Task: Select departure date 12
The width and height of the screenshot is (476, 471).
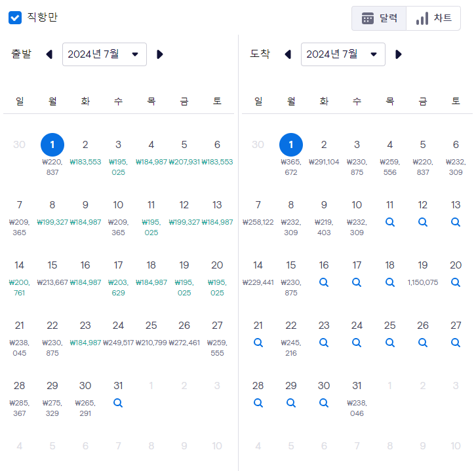Action: (x=184, y=205)
